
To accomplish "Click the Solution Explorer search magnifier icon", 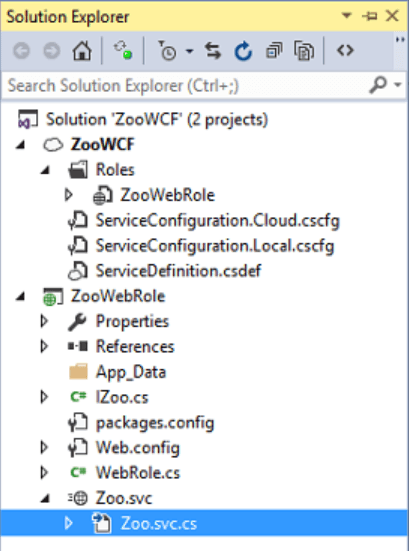I will click(x=378, y=85).
